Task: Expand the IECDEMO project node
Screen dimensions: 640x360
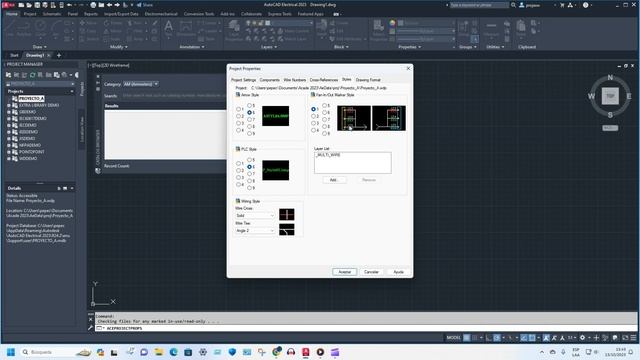Action: click(x=9, y=125)
